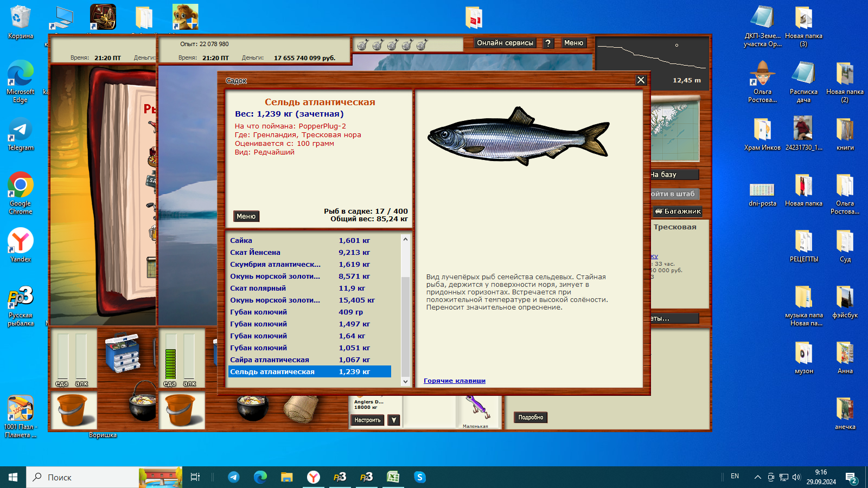
Task: Open the top-bar Меню next to help button
Action: [x=573, y=43]
